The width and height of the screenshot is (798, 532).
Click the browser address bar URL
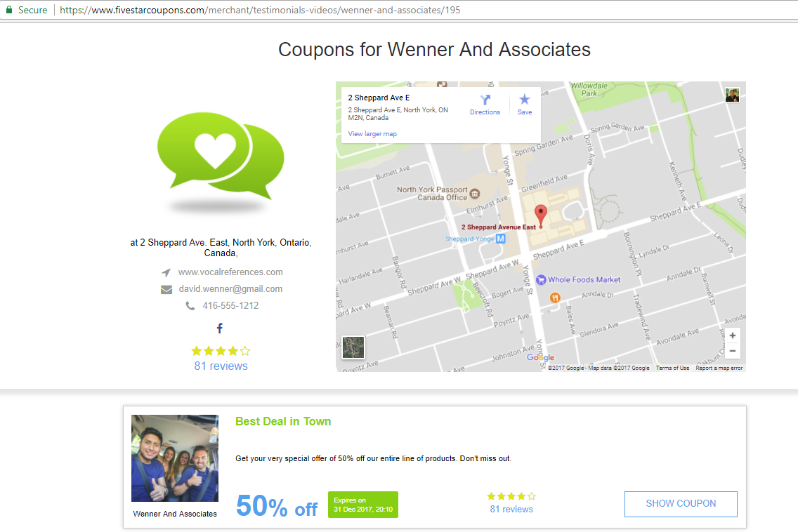(x=260, y=10)
